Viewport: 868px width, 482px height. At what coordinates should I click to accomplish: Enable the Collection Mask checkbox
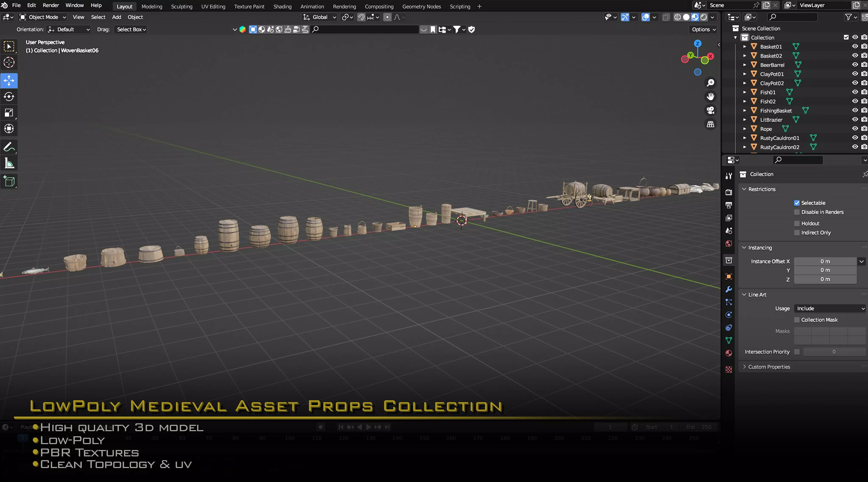(797, 320)
